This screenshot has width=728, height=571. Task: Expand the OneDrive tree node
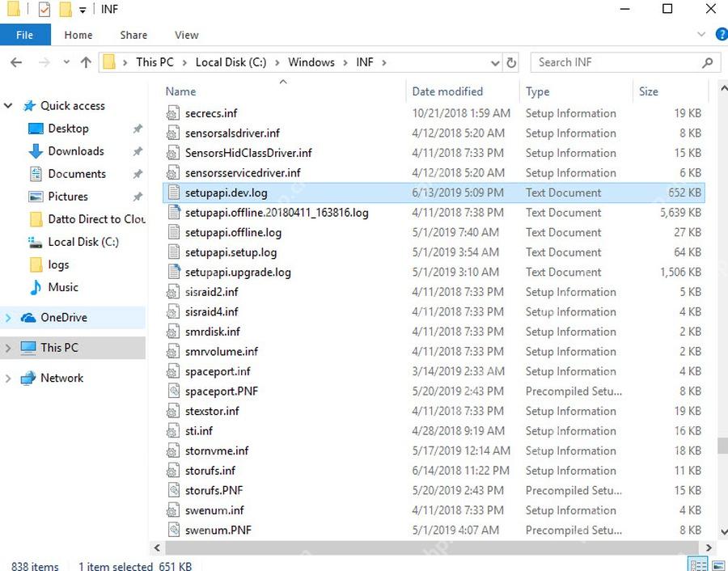(x=8, y=318)
